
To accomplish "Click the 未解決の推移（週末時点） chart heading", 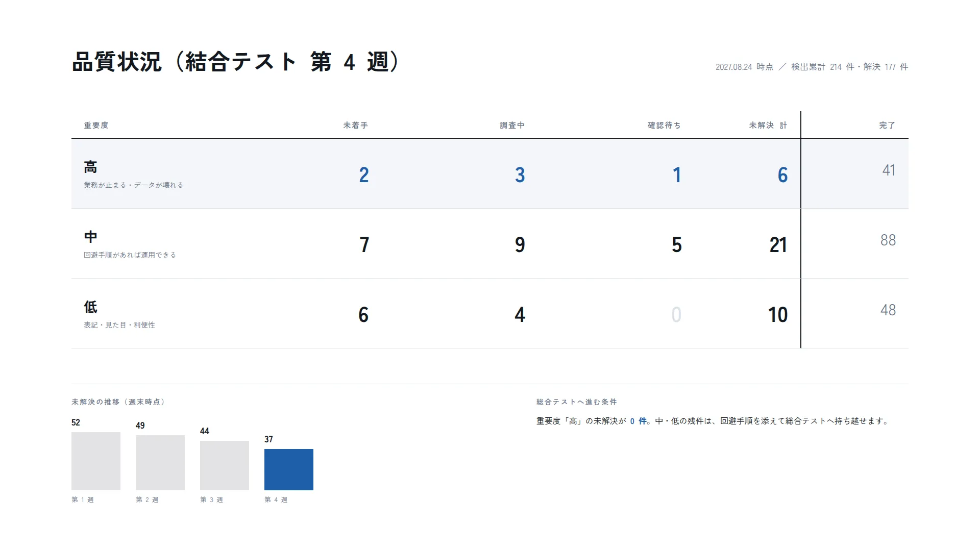I will click(119, 402).
